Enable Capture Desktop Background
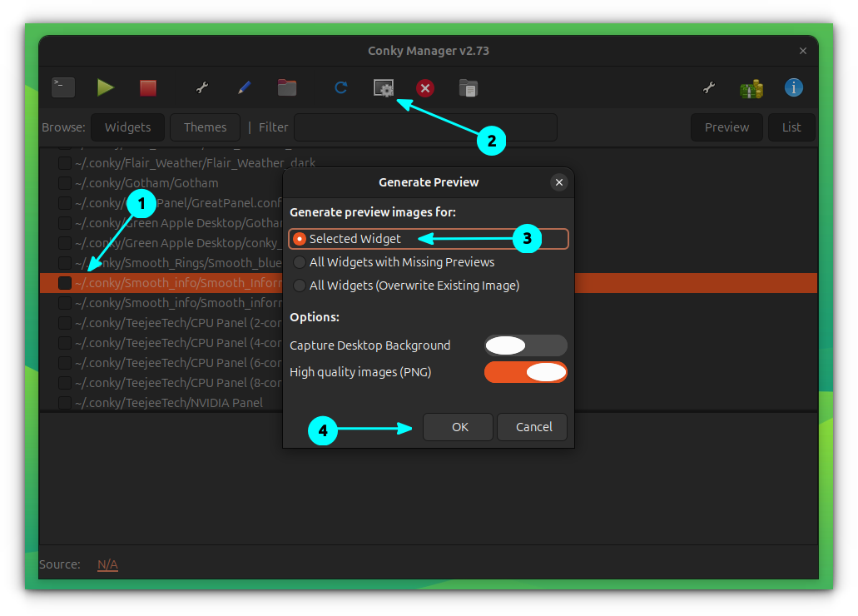 click(525, 345)
